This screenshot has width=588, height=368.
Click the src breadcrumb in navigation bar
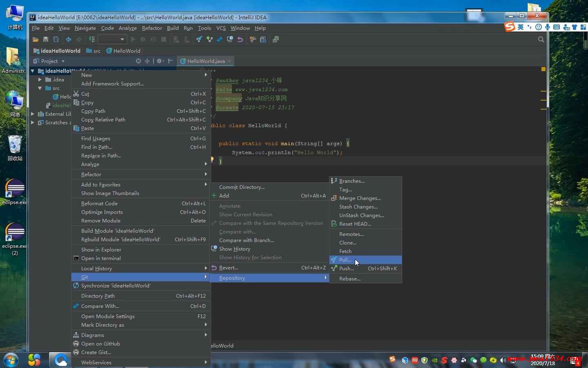[93, 51]
